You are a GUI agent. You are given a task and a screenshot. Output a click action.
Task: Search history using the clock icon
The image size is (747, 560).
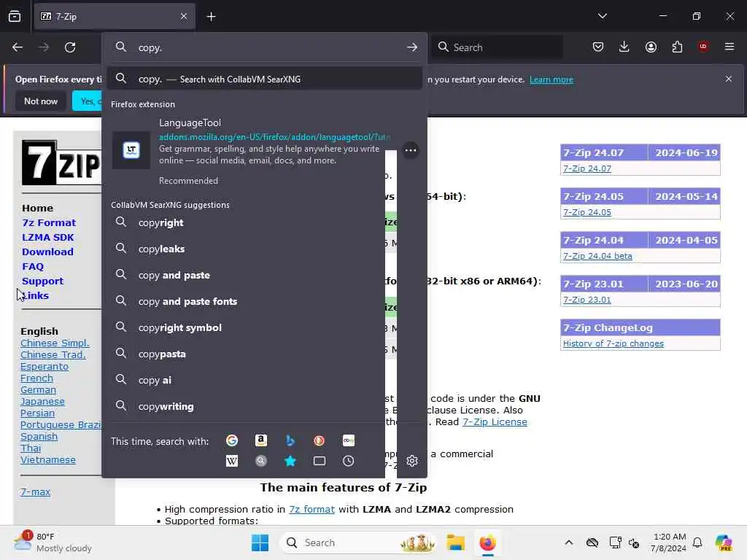coord(348,461)
